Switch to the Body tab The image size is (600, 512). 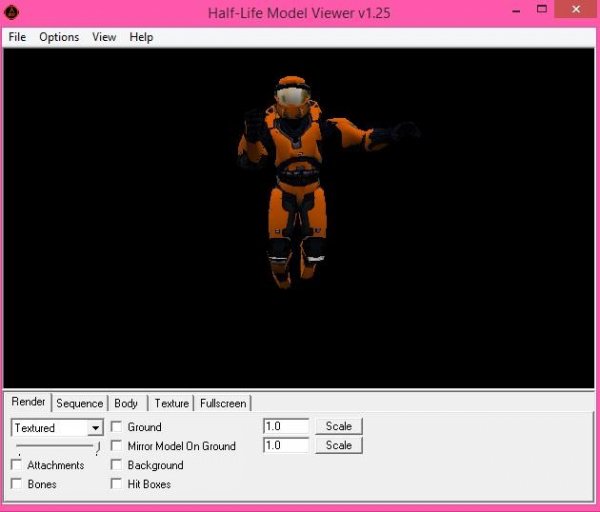(x=126, y=403)
